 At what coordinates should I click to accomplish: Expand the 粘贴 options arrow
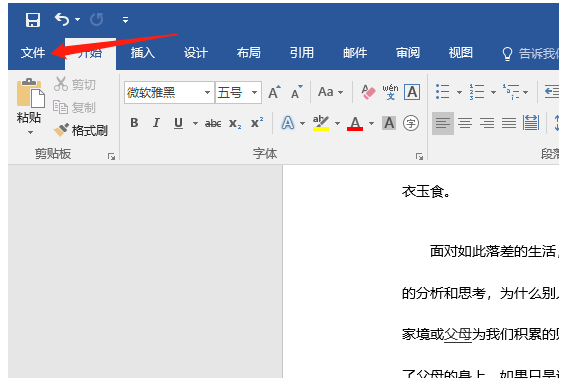[x=30, y=132]
